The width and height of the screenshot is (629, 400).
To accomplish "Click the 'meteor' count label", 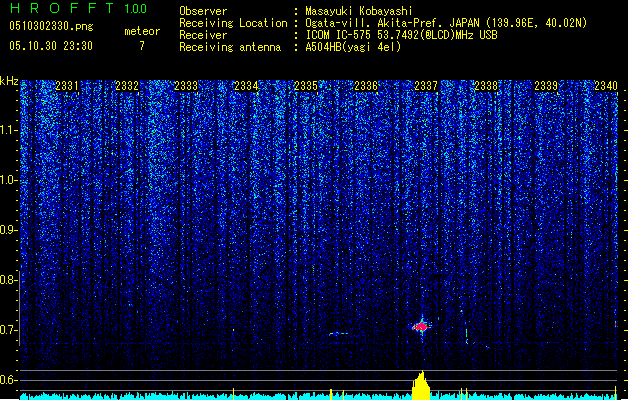I will pyautogui.click(x=142, y=31).
